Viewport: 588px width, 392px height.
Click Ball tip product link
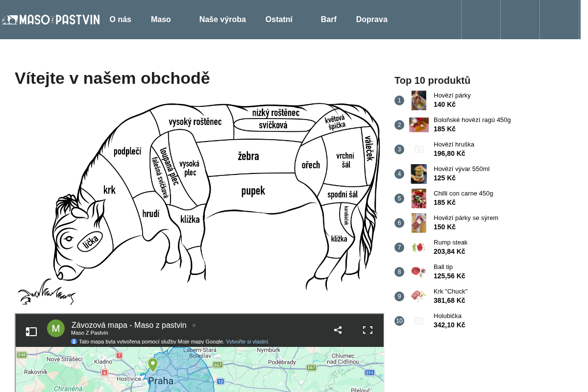tap(443, 267)
